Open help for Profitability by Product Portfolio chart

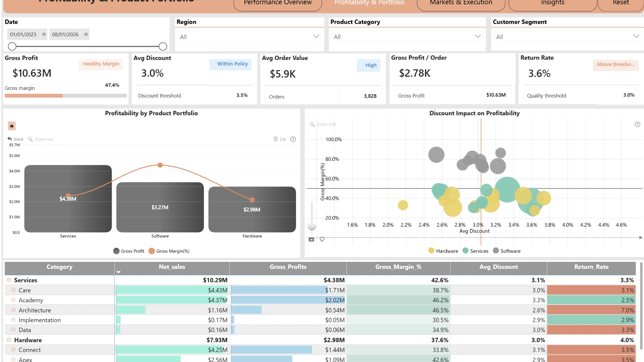pyautogui.click(x=293, y=139)
